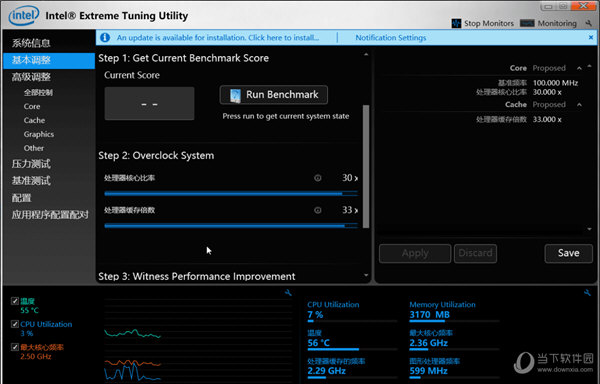Click the 30.000 x core ratio value

pyautogui.click(x=547, y=92)
